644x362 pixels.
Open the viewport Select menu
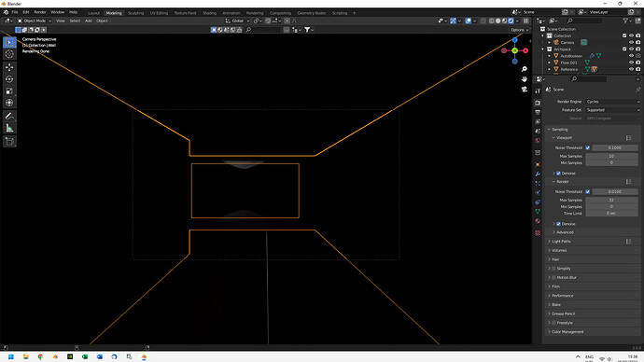click(75, 21)
